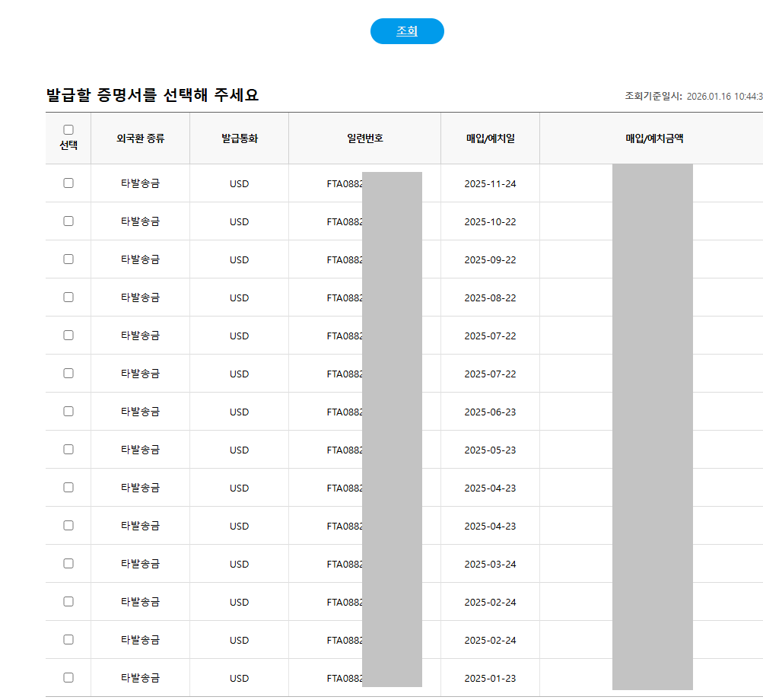Viewport: 763px width, 700px height.
Task: Check the box for the 2025-11-24 row
Action: 68,183
